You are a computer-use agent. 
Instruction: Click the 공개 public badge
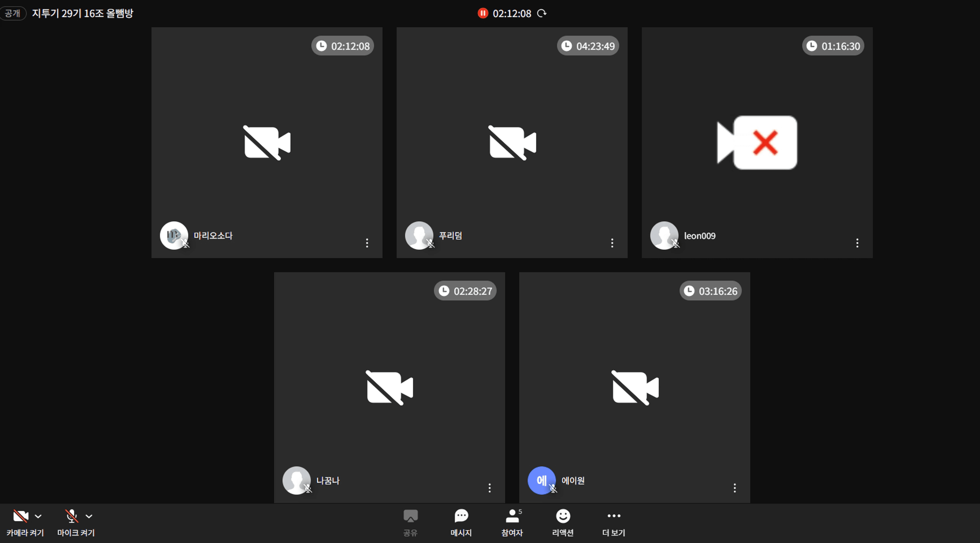[13, 13]
